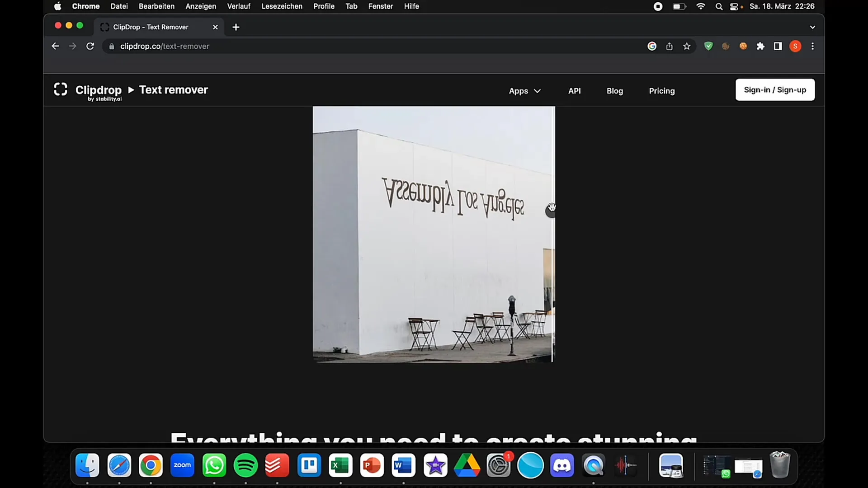
Task: Open the Apps dropdown menu
Action: [524, 90]
